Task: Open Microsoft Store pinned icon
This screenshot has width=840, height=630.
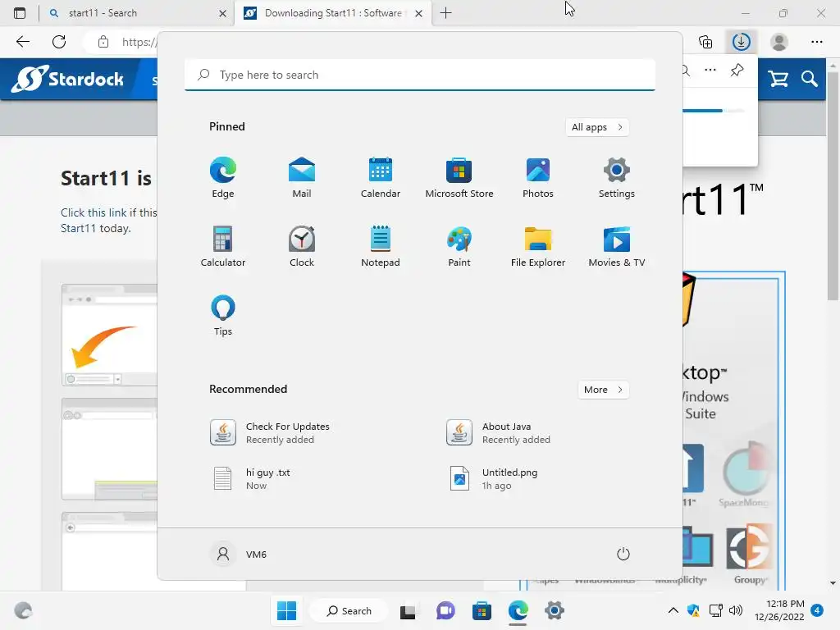Action: pos(459,177)
